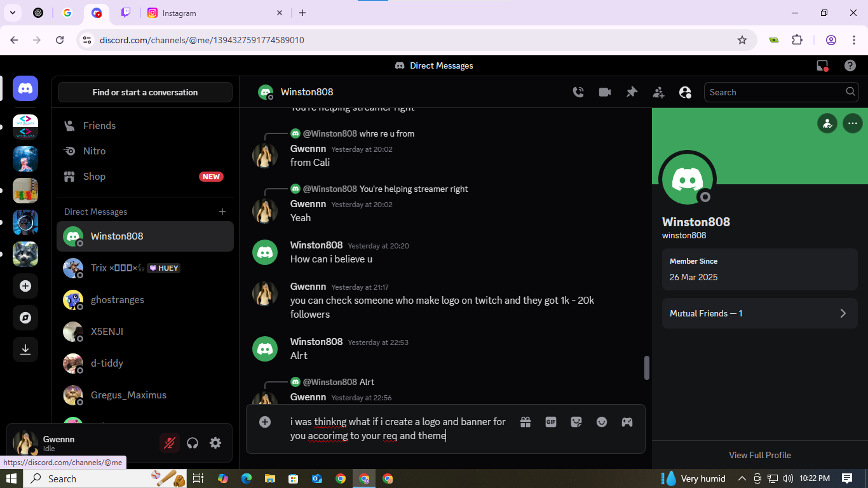868x488 pixels.
Task: Add friends to this DM
Action: (658, 92)
